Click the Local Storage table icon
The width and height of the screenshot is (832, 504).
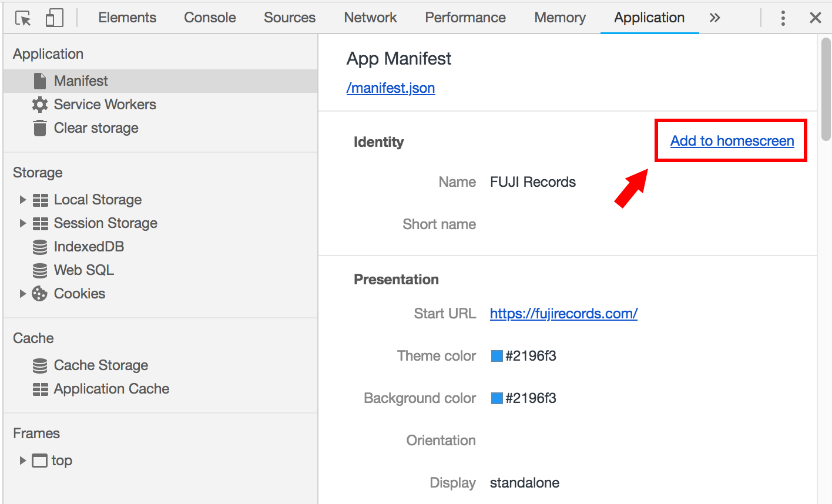41,200
